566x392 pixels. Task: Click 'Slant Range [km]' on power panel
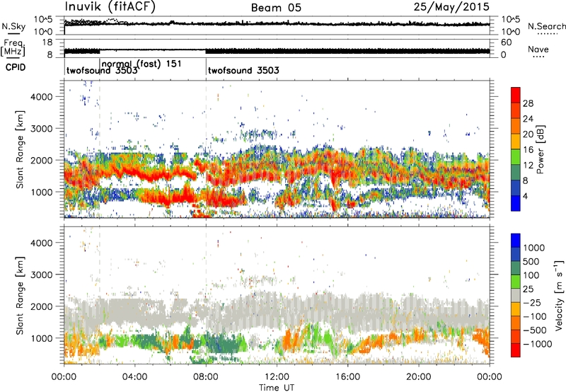pyautogui.click(x=20, y=149)
